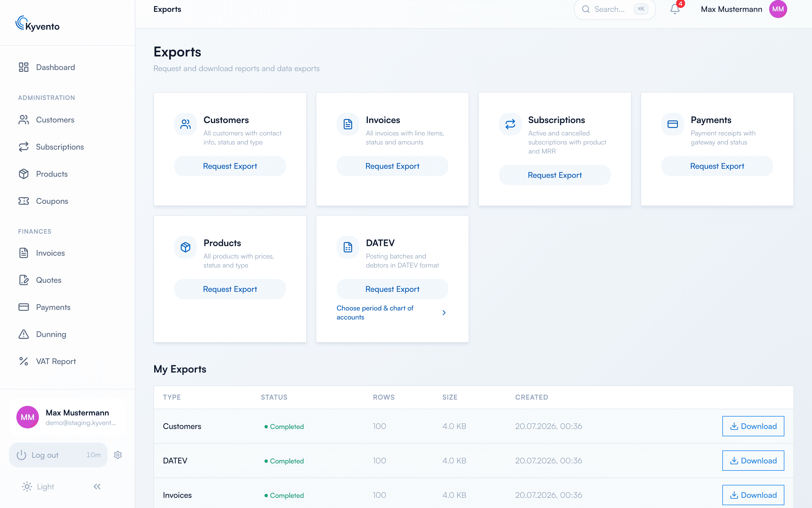This screenshot has width=812, height=508.
Task: Open Choose period & chart of accounts
Action: (392, 312)
